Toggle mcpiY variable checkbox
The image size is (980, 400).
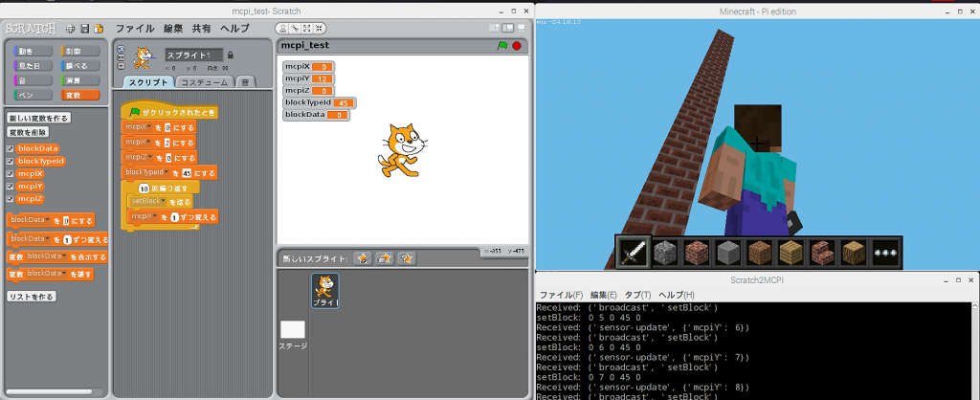pyautogui.click(x=10, y=187)
